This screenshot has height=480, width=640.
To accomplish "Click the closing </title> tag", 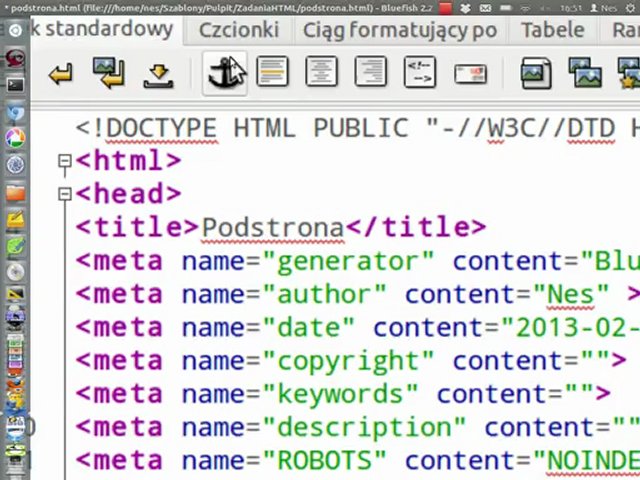I will (416, 227).
